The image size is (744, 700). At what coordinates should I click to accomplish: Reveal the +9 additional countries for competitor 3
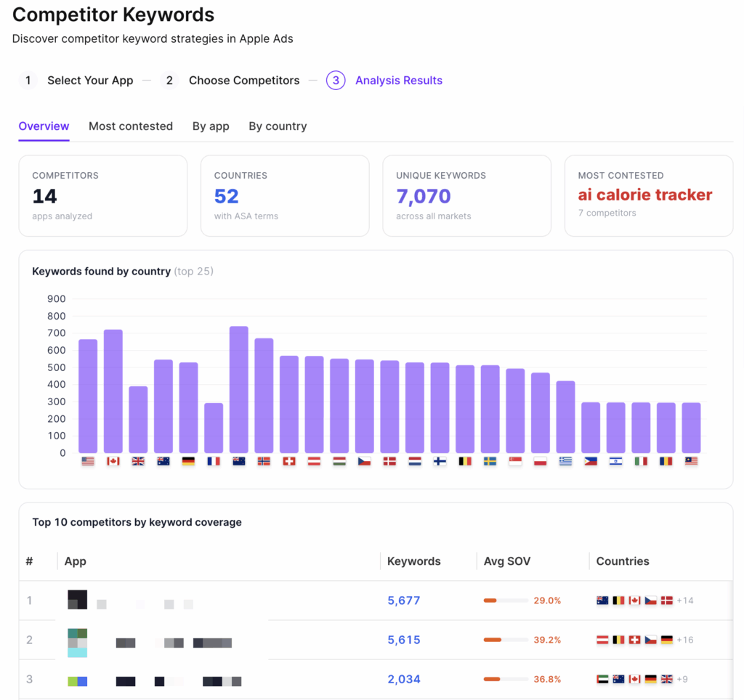(x=683, y=679)
